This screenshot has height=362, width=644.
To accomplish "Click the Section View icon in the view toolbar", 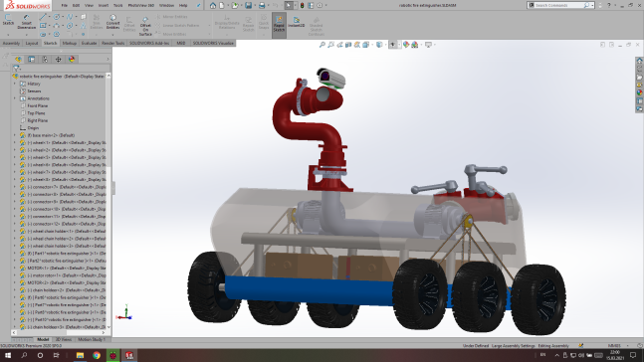I will [348, 45].
